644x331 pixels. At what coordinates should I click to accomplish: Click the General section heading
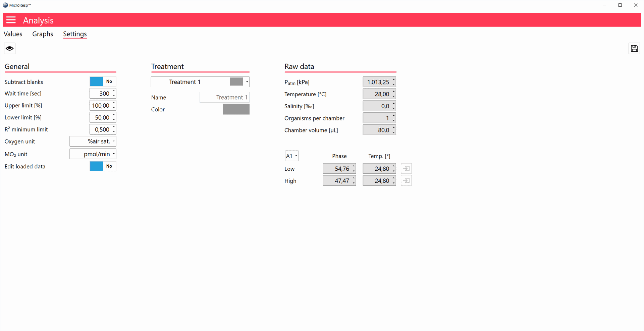click(17, 66)
